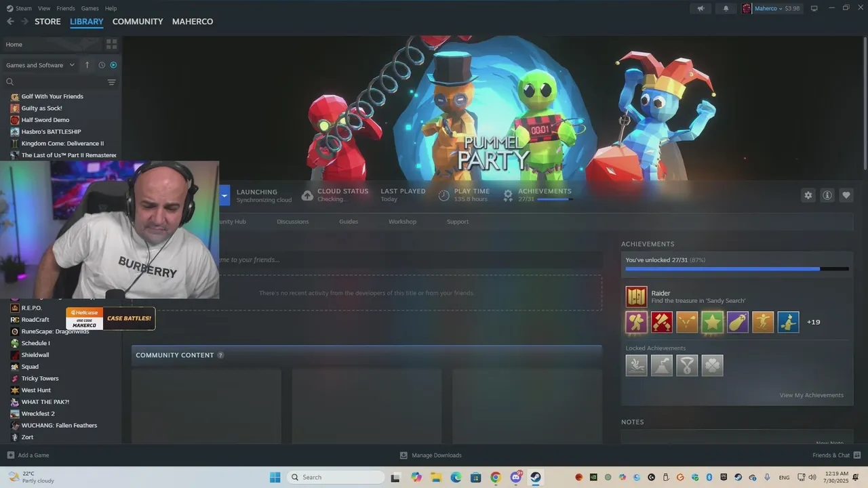Click the cloud status icon
868x488 pixels.
click(x=307, y=195)
